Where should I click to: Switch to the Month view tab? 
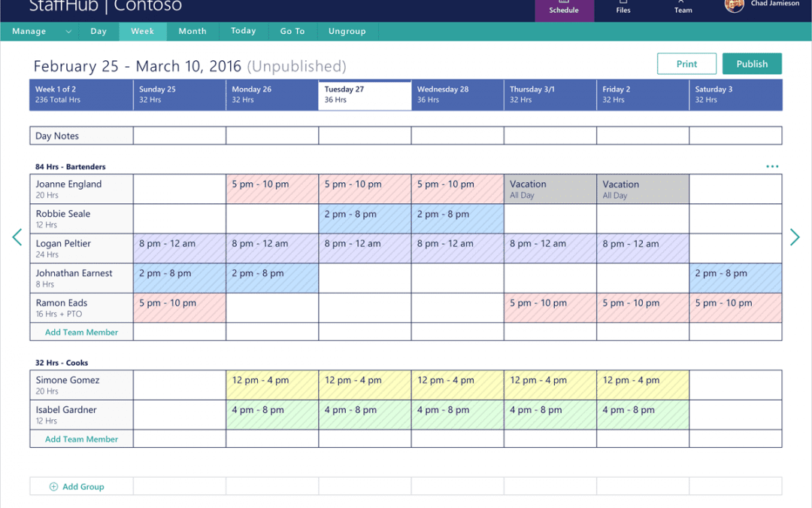[192, 31]
